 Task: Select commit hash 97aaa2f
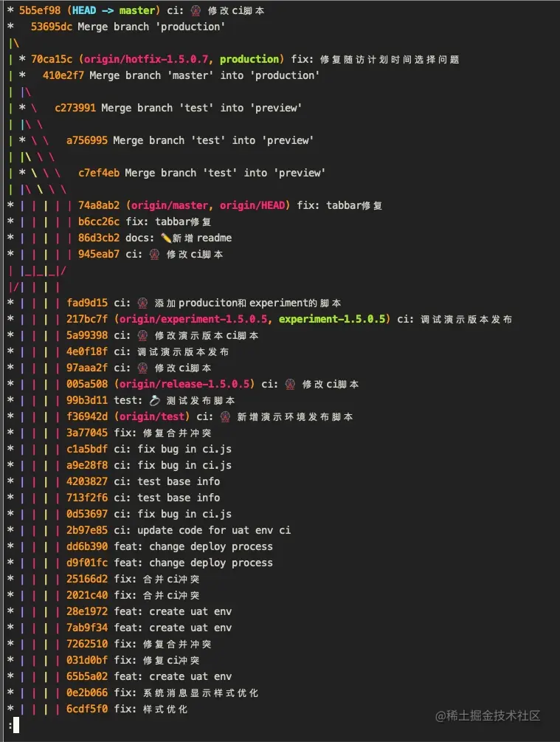pos(87,368)
